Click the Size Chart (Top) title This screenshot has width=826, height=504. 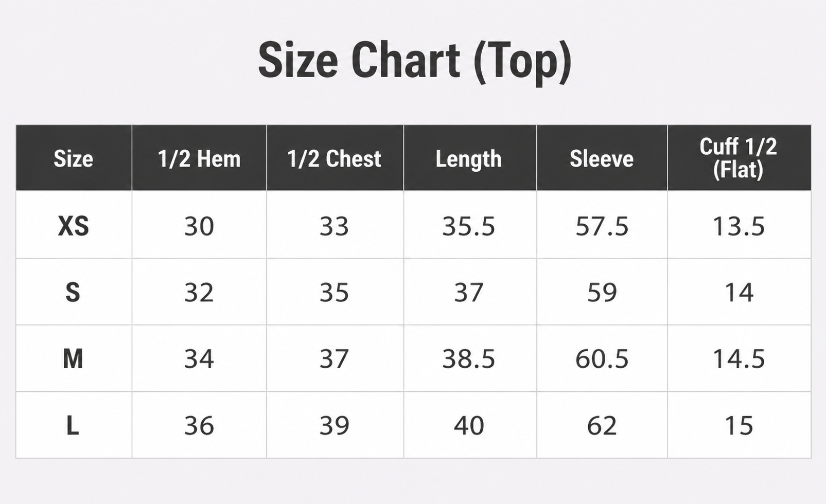point(415,61)
